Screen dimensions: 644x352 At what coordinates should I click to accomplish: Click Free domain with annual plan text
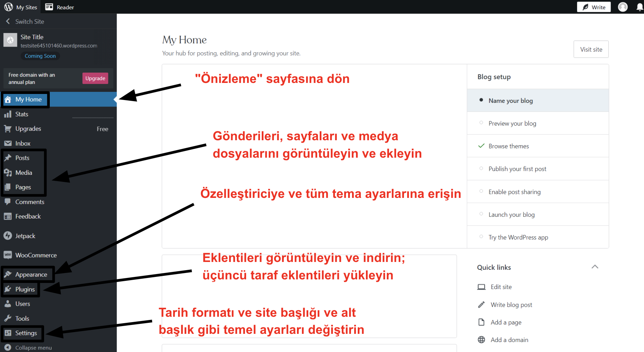[x=32, y=78]
